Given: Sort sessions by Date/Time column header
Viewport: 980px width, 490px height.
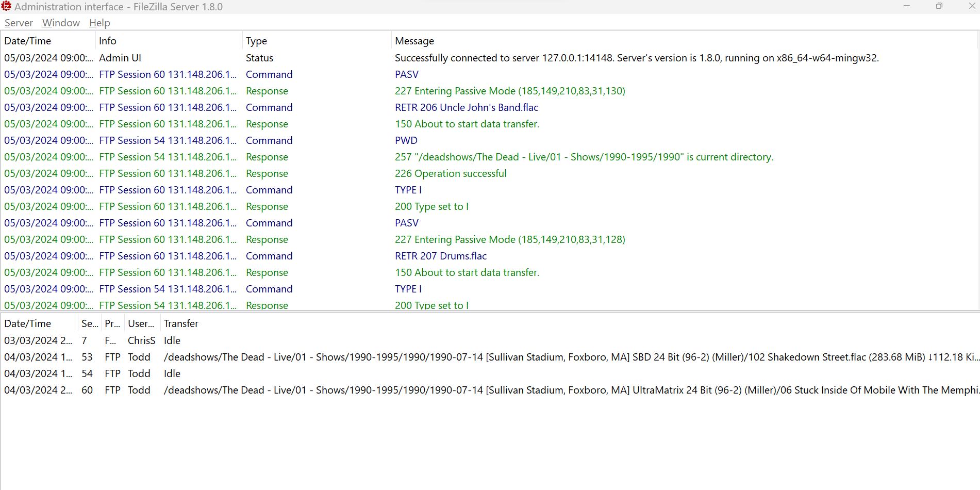Looking at the screenshot, I should [x=39, y=323].
